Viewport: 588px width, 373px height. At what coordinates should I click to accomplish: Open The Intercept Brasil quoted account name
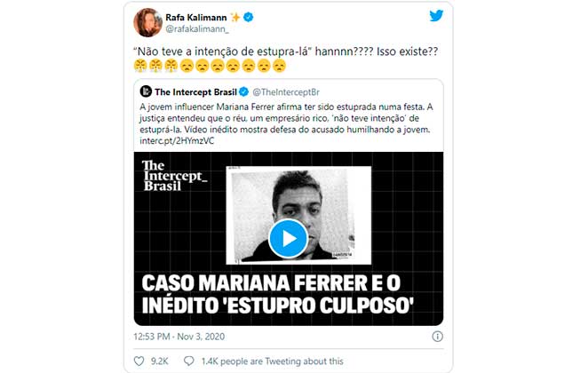[x=195, y=91]
